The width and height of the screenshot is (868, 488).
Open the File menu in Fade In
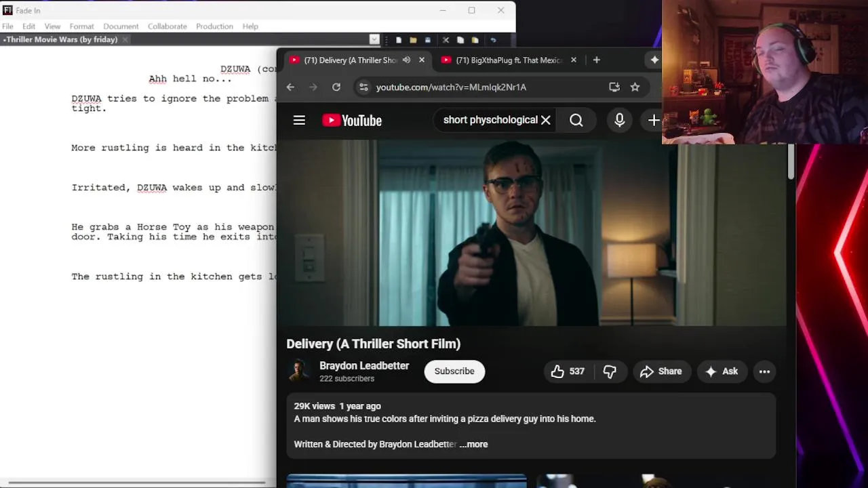pos(7,26)
